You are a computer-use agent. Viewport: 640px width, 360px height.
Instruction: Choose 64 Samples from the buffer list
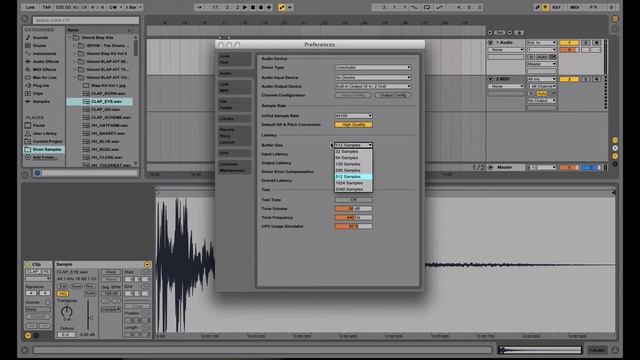[x=353, y=158]
